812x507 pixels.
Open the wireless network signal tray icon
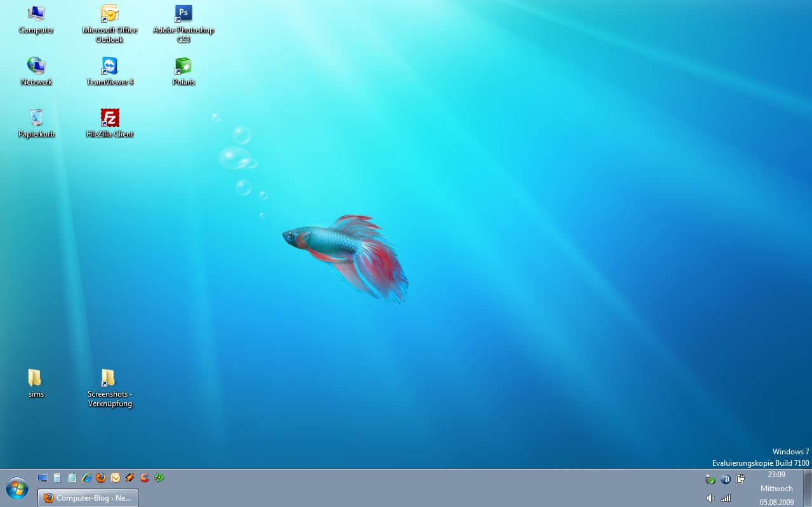coord(725,498)
